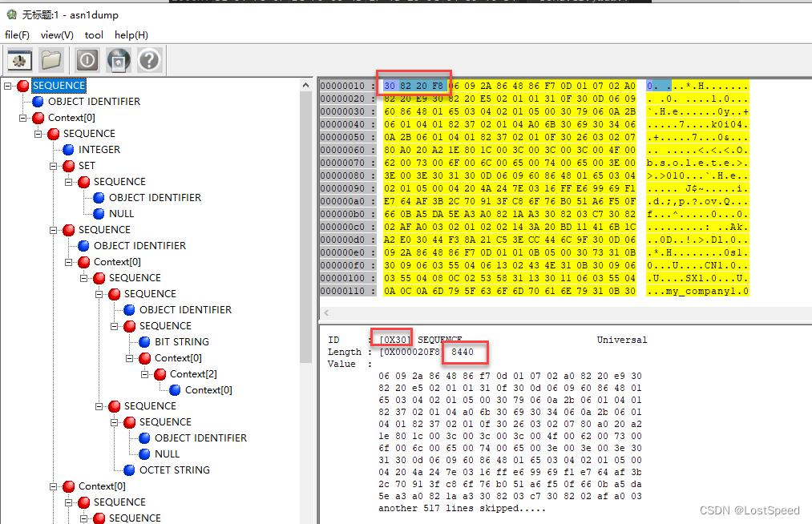The height and width of the screenshot is (524, 812).
Task: Collapse the SEQUENCE node directly above INTEGER
Action: coord(38,134)
